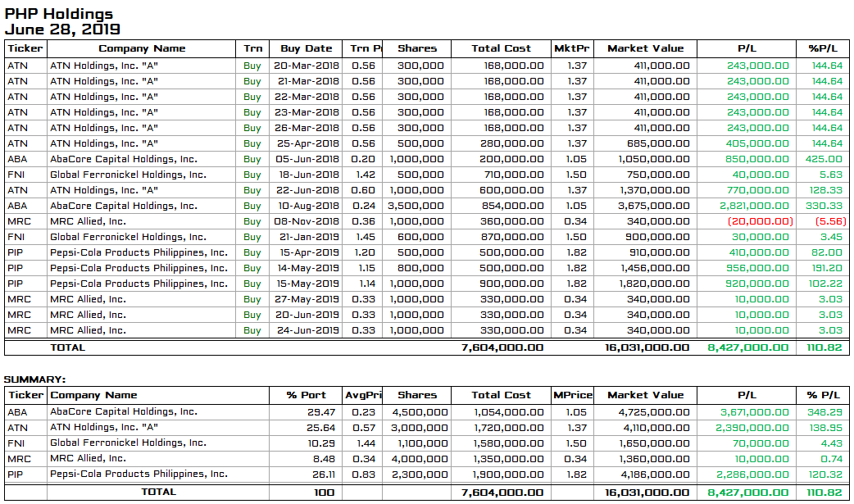Click the 'June 28, 2019' date heading

62,30
